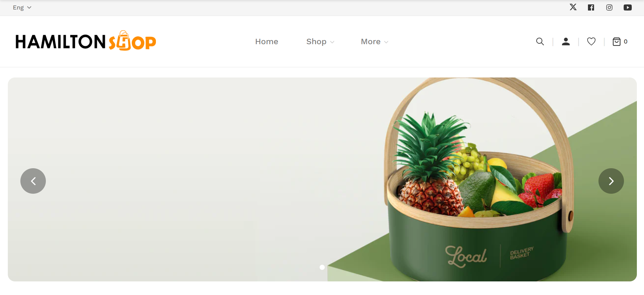Expand the Eng language selector
The height and width of the screenshot is (295, 644).
click(22, 7)
